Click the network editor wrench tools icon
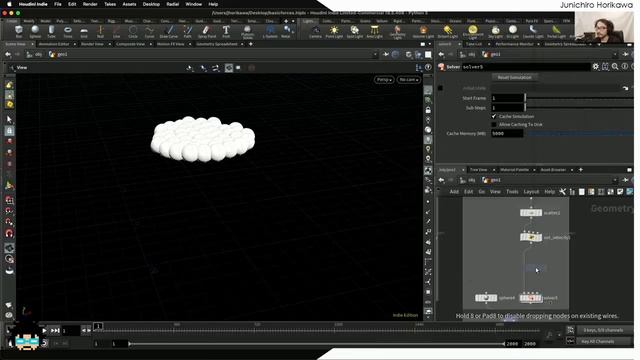The image size is (640, 360). pyautogui.click(x=562, y=191)
